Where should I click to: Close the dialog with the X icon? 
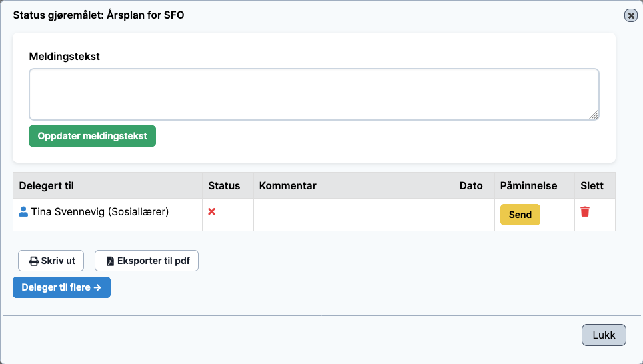[x=630, y=15]
